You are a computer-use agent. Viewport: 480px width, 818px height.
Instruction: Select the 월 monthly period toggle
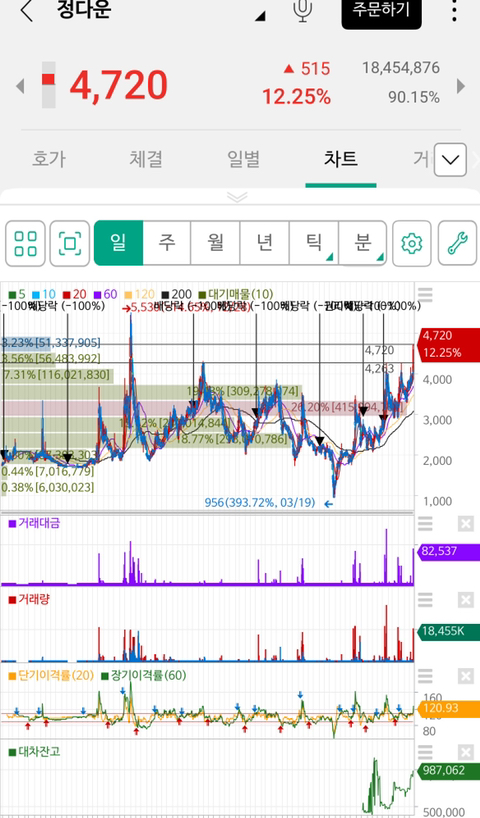tap(215, 243)
